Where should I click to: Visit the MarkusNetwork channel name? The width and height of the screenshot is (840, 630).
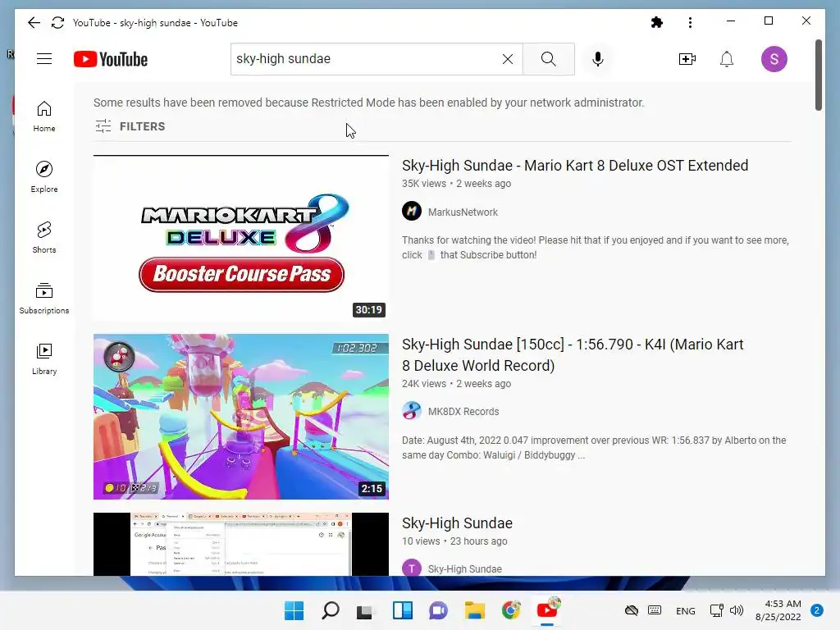tap(463, 212)
